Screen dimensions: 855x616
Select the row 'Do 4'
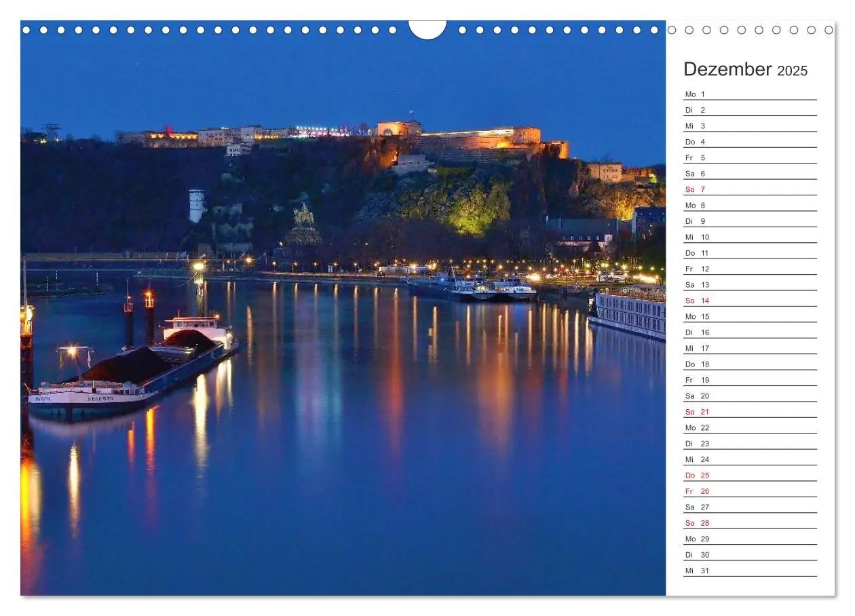tap(750, 141)
